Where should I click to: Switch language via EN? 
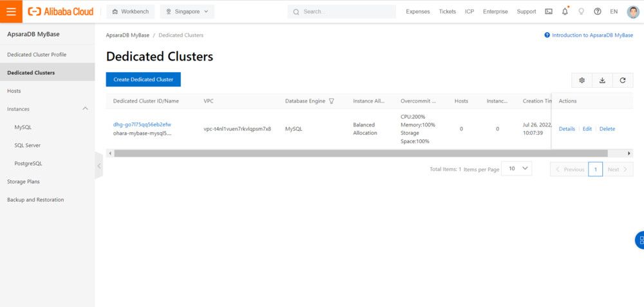pyautogui.click(x=614, y=12)
